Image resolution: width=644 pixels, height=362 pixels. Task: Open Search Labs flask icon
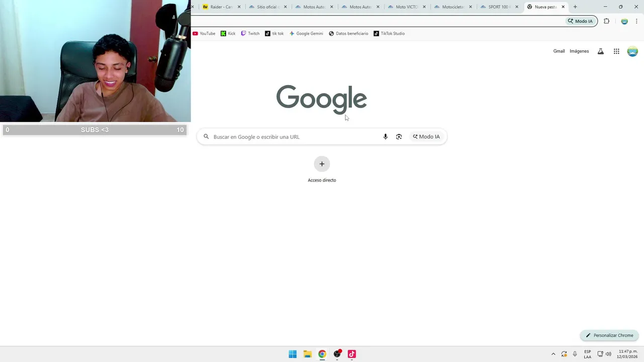[x=600, y=51]
